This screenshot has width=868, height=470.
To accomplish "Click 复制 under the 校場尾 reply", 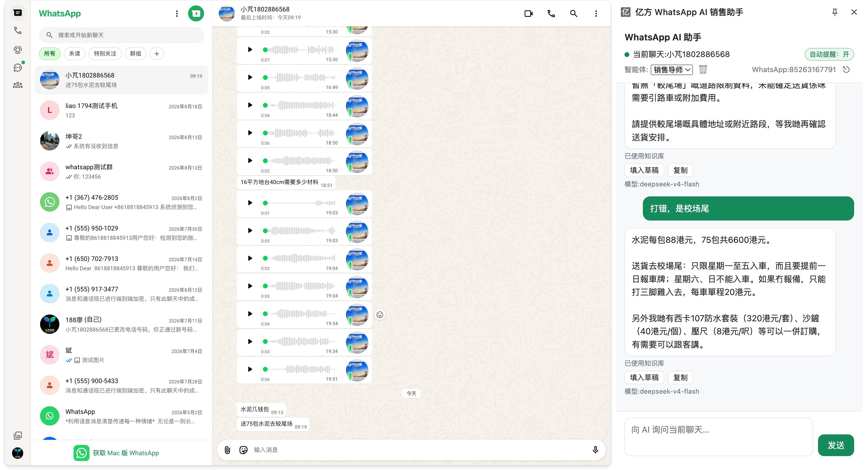I will coord(680,377).
